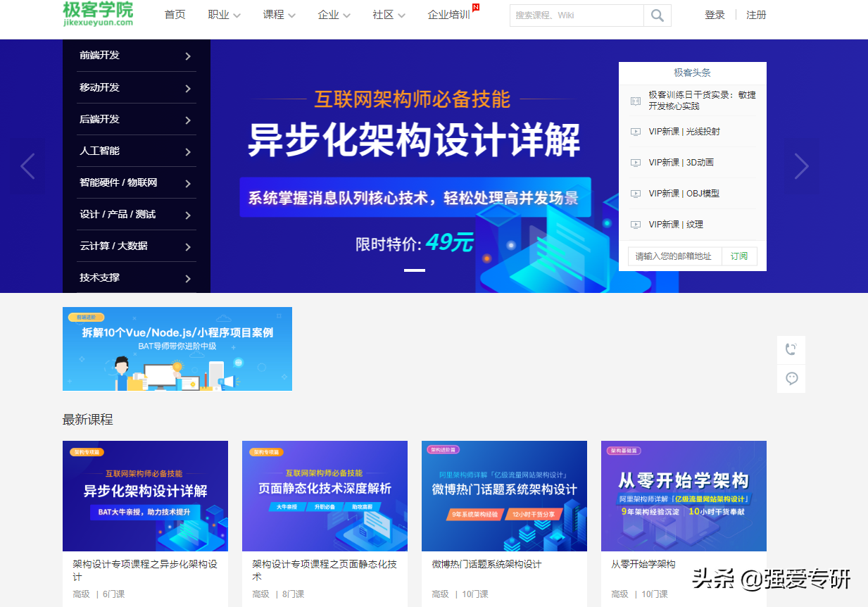Click the 注册 link
The image size is (868, 607).
(x=755, y=15)
